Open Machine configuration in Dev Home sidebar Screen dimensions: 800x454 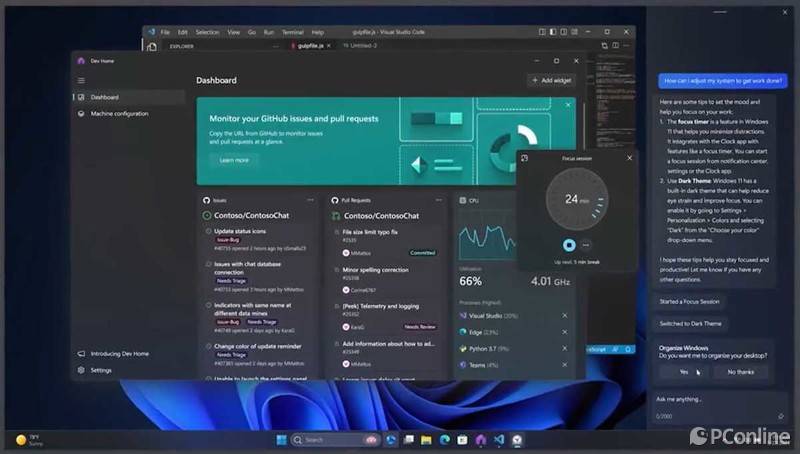point(129,114)
